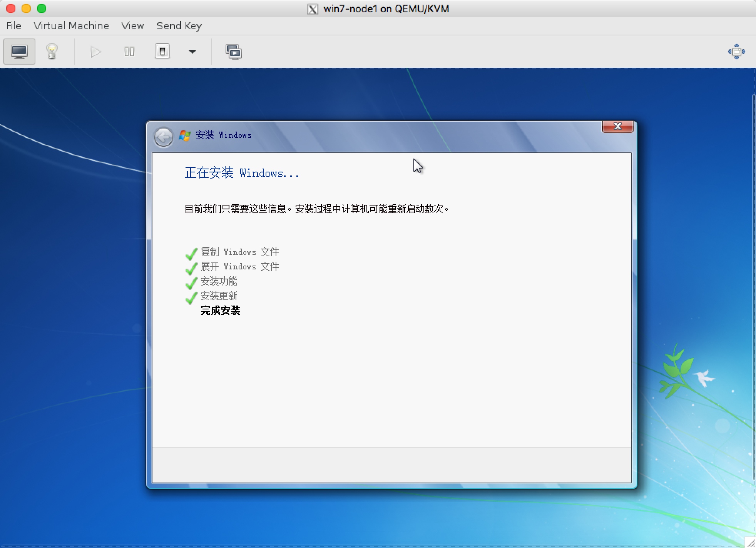Open the shutdown options dropdown arrow
This screenshot has height=548, width=756.
pos(192,52)
